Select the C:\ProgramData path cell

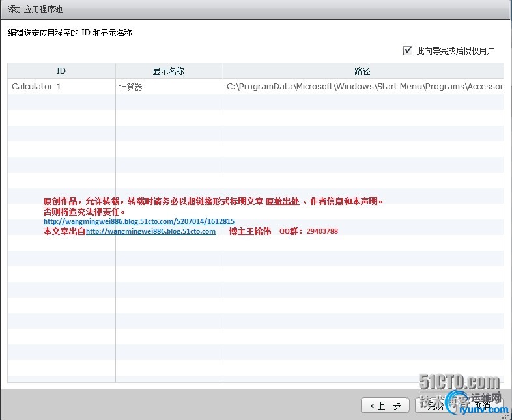tap(363, 87)
